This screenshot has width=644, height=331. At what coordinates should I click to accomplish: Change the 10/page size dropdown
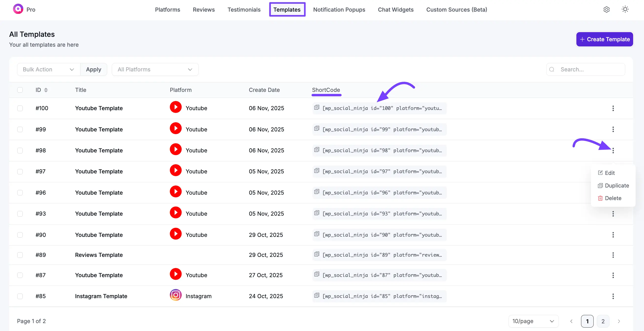coord(533,321)
